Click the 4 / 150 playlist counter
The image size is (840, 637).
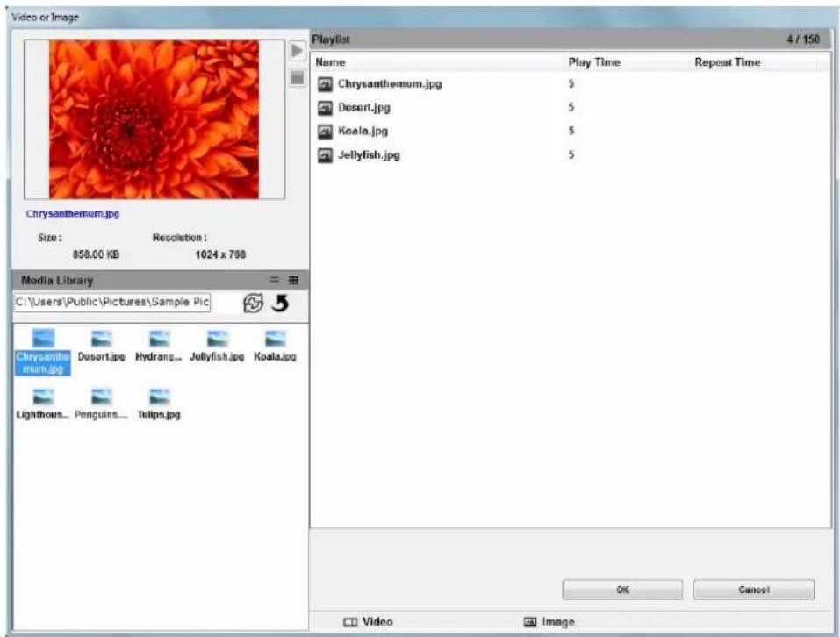pyautogui.click(x=803, y=39)
